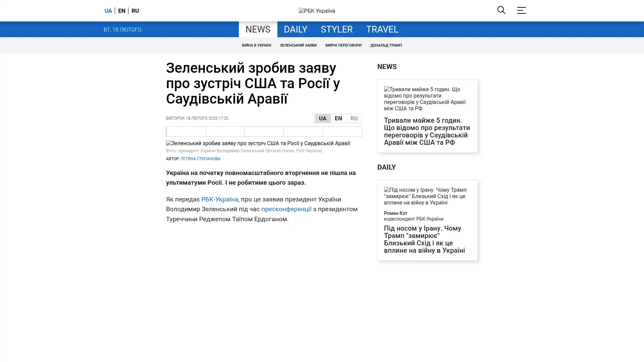Click the last share button box
Screen dimensions: 644x362
(342, 131)
